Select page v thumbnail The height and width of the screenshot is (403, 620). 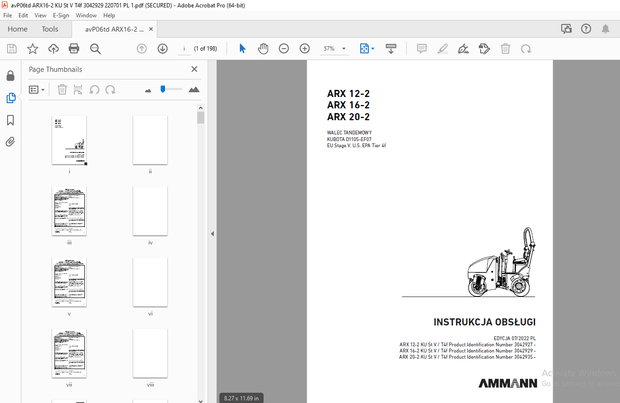69,282
